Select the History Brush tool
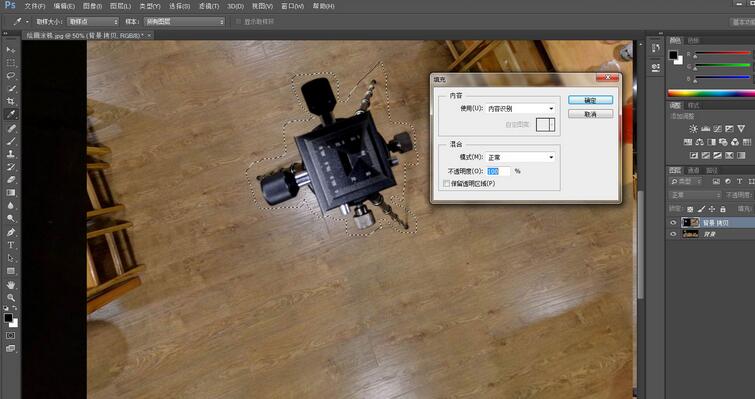The height and width of the screenshot is (399, 755). coord(11,167)
